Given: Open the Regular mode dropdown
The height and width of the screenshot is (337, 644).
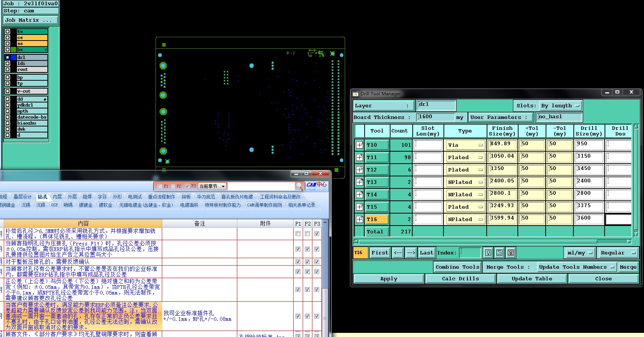Looking at the screenshot, I should point(618,253).
